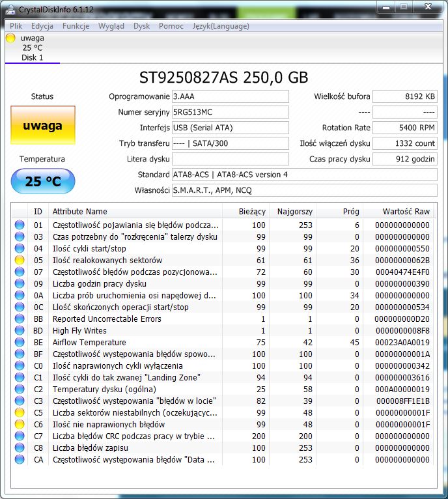Open the Edycja menu
Image resolution: width=448 pixels, height=499 pixels.
tap(42, 26)
